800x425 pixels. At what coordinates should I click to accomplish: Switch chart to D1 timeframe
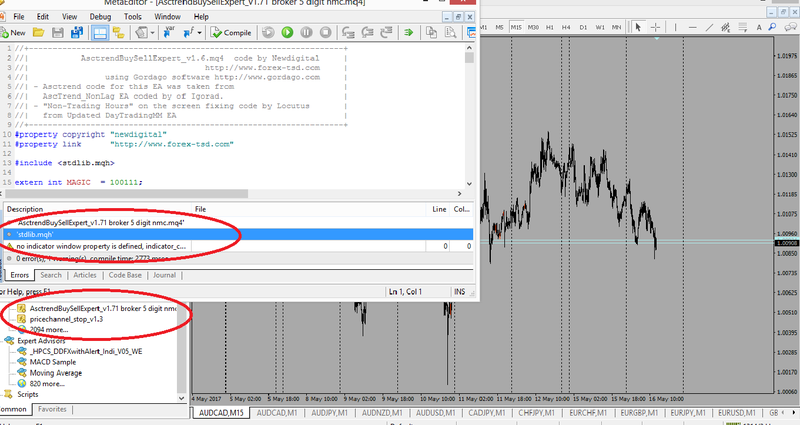click(x=583, y=27)
